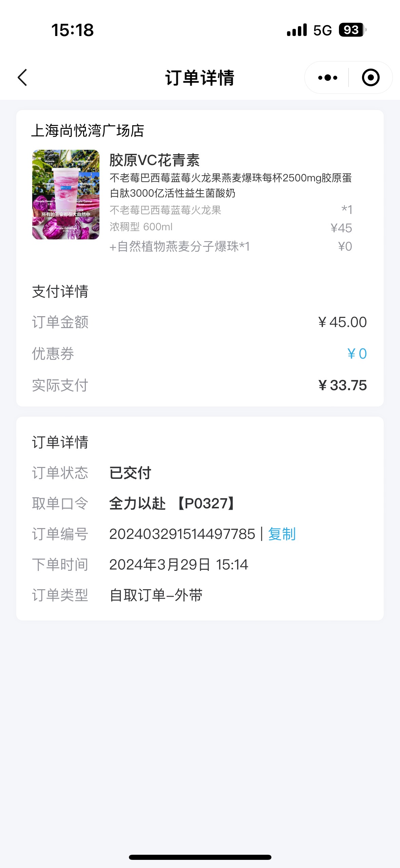Open the three-dot more options menu
This screenshot has width=400, height=868.
point(327,78)
